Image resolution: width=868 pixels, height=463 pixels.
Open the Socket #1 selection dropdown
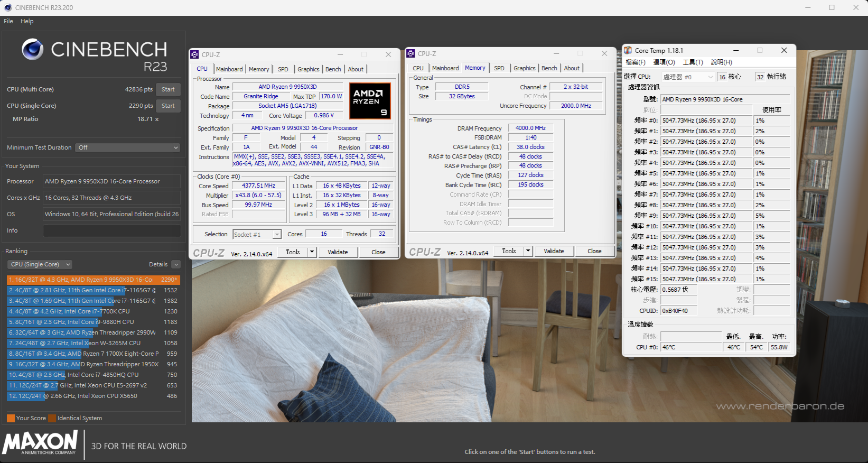click(x=257, y=234)
